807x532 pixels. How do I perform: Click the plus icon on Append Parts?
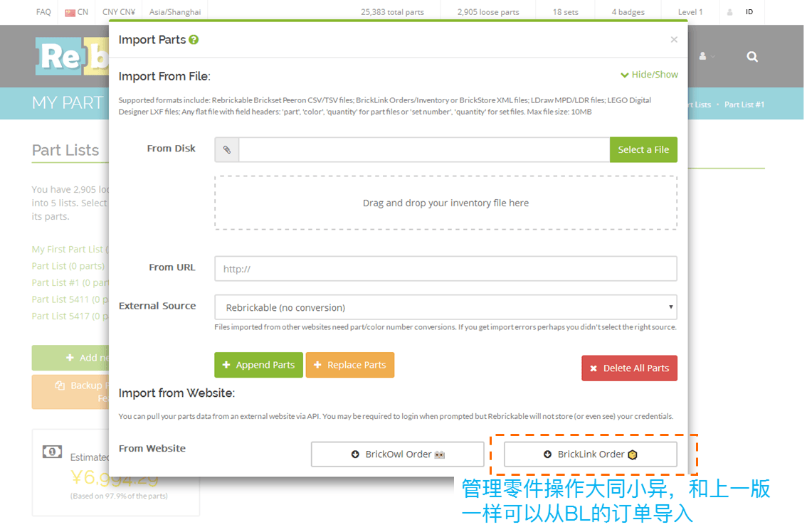[x=226, y=365]
